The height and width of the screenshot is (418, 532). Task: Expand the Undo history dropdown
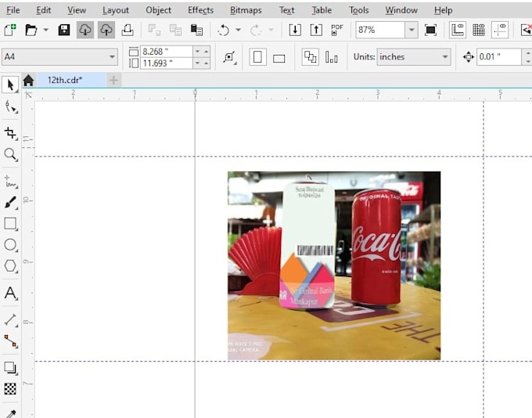pyautogui.click(x=238, y=30)
